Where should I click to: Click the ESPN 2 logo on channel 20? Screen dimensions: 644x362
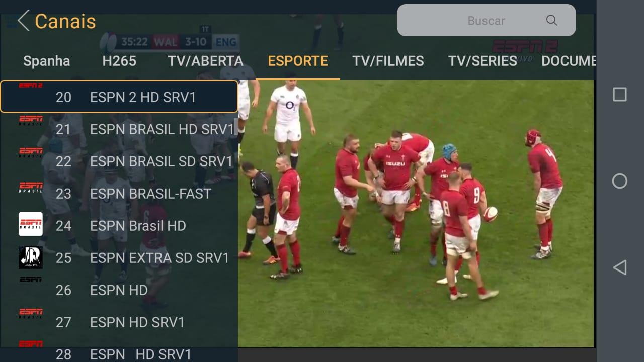pyautogui.click(x=31, y=86)
